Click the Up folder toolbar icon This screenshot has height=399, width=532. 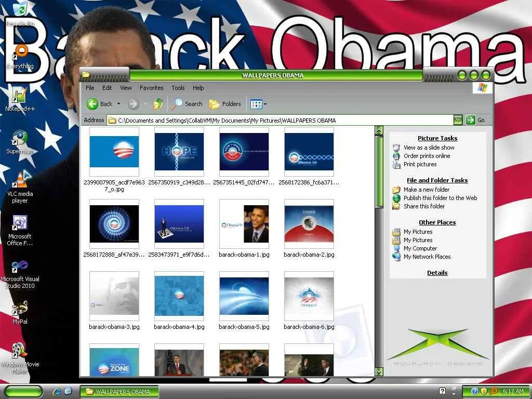point(158,104)
